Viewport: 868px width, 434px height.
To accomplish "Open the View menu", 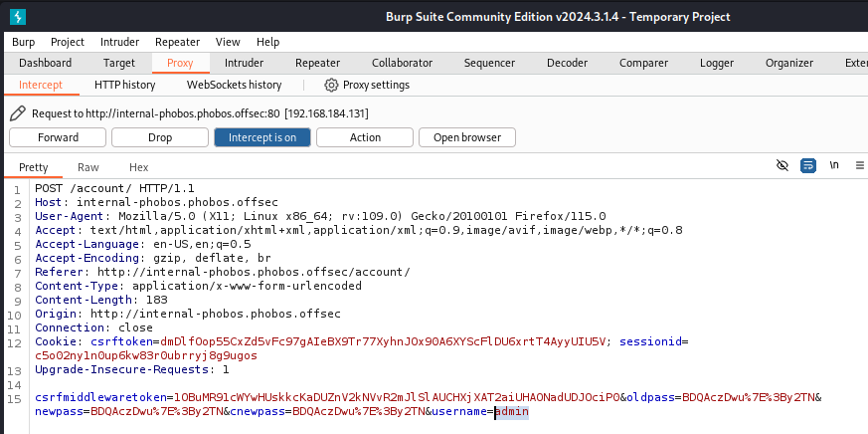I will coord(228,42).
